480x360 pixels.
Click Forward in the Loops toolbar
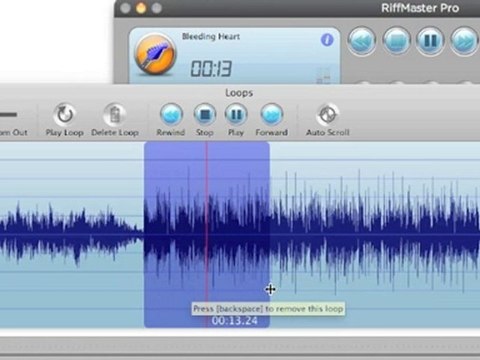(x=271, y=114)
